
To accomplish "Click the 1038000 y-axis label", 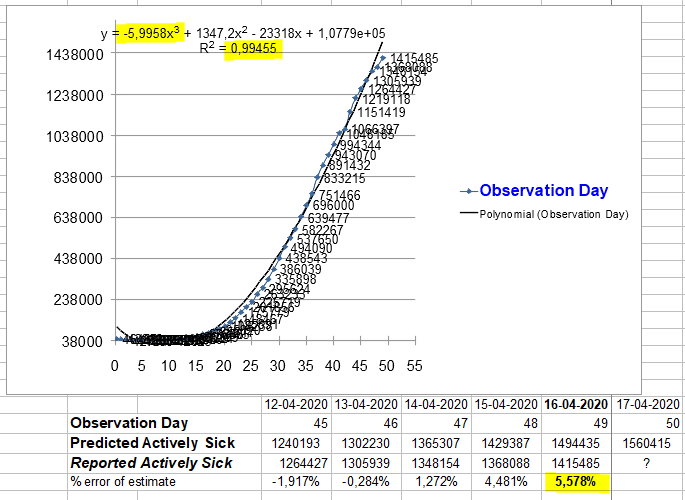I will [x=75, y=137].
